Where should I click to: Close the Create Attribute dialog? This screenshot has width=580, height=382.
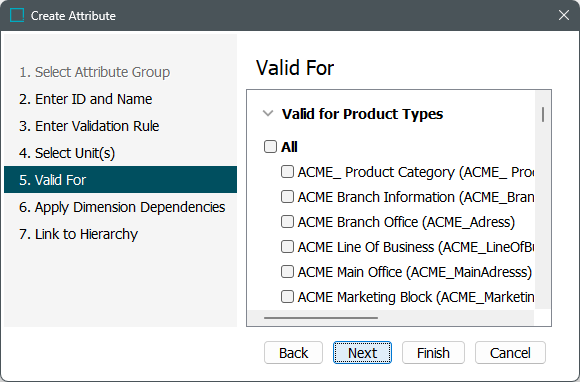click(564, 15)
